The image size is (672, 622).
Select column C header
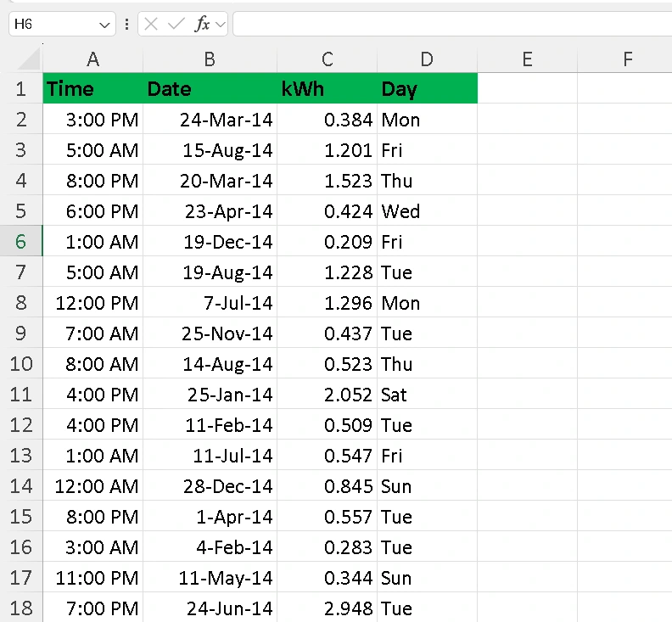(327, 59)
